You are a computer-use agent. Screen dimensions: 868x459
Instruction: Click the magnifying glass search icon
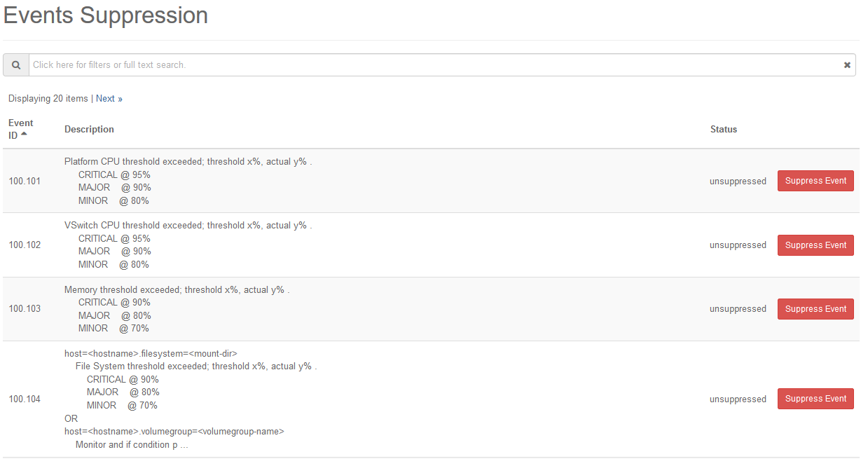tap(16, 65)
